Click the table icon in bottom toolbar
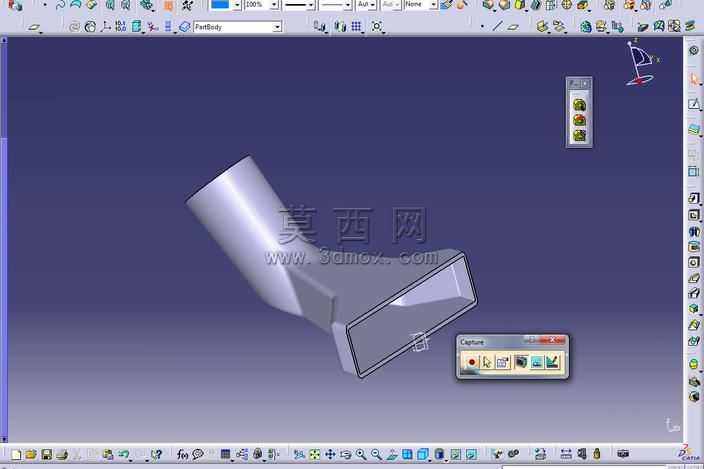Viewport: 704px width, 469px height. click(x=225, y=455)
